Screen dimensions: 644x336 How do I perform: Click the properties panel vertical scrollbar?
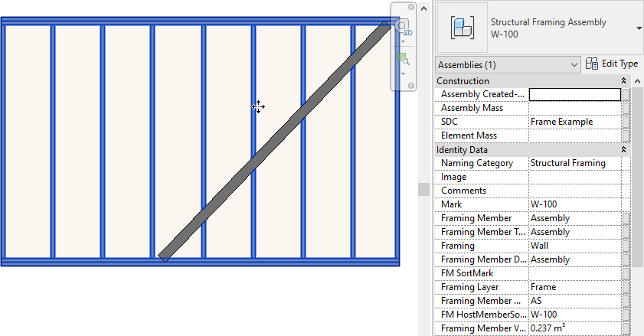click(x=637, y=191)
